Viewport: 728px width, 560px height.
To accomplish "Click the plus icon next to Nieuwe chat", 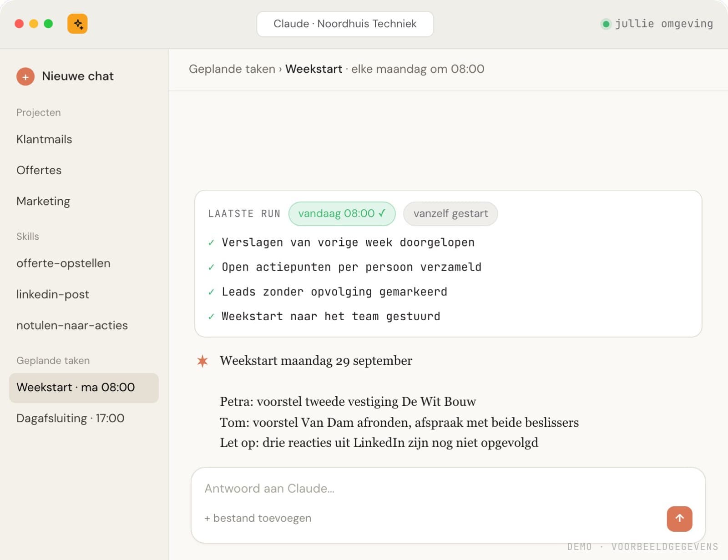I will [25, 77].
